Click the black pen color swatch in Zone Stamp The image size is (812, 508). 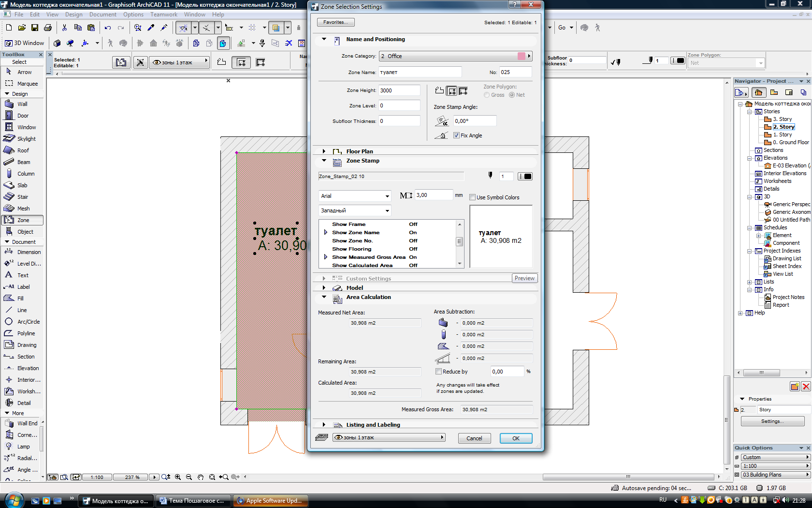(525, 176)
